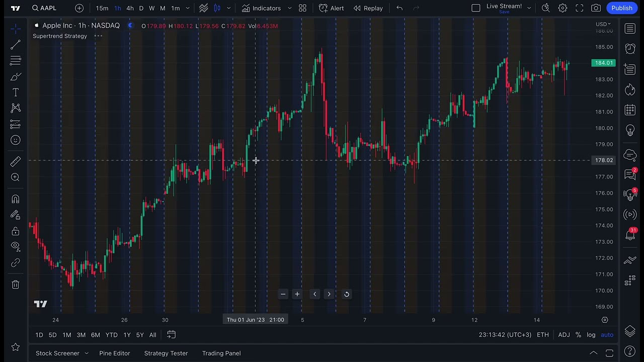Screen dimensions: 644x362
Task: Select the D daily timeframe
Action: [x=141, y=8]
